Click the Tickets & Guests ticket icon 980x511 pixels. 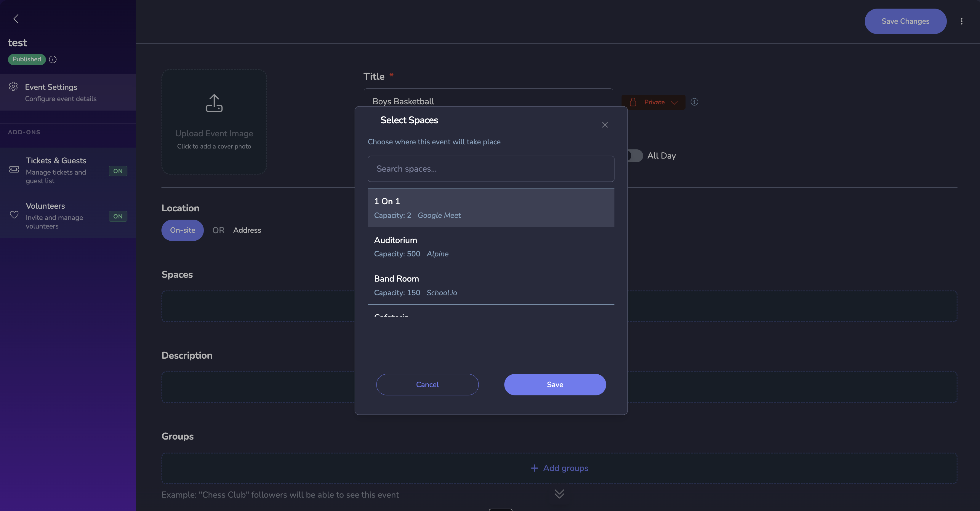(14, 170)
